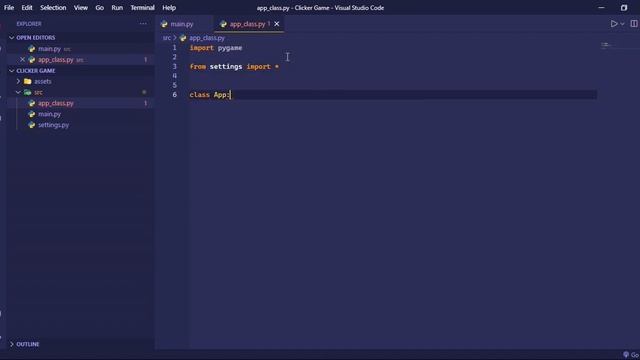Click the assets folder icon
The image size is (640, 360).
click(x=28, y=81)
